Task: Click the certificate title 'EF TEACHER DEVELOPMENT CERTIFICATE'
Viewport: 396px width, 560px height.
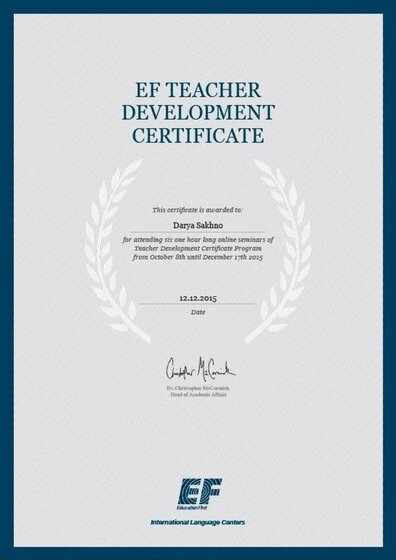Action: click(x=198, y=112)
